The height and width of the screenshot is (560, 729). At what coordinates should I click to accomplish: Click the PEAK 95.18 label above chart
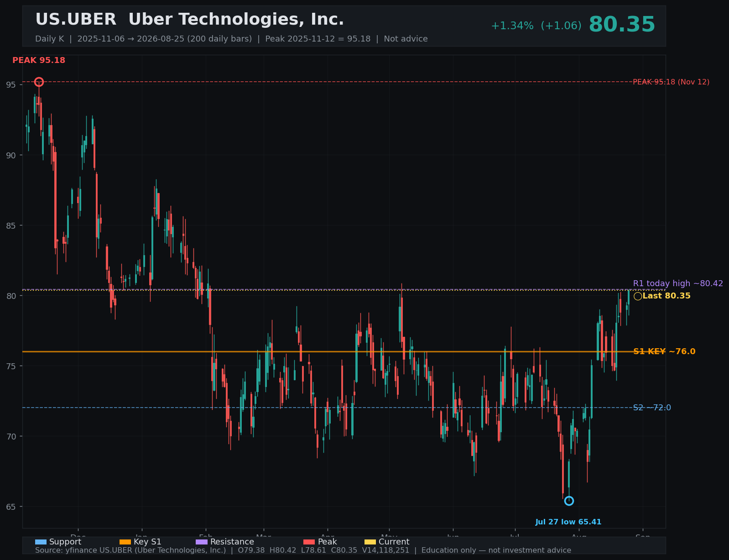39,60
